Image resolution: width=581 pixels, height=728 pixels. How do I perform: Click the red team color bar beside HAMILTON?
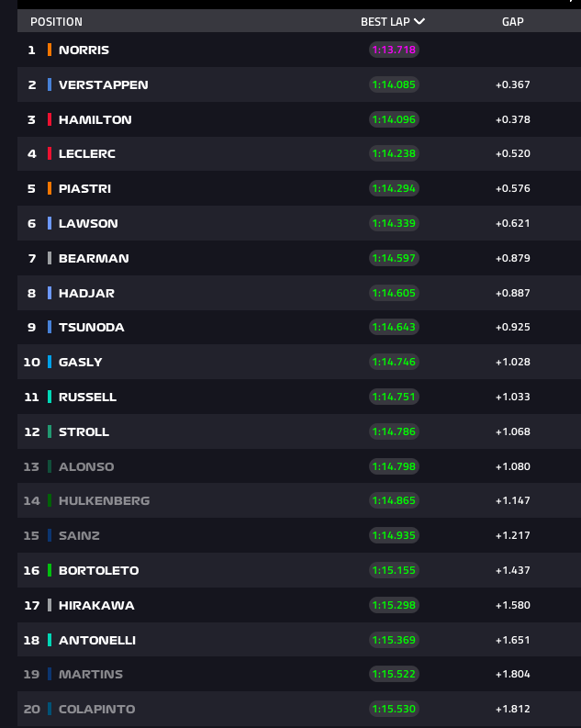(50, 119)
